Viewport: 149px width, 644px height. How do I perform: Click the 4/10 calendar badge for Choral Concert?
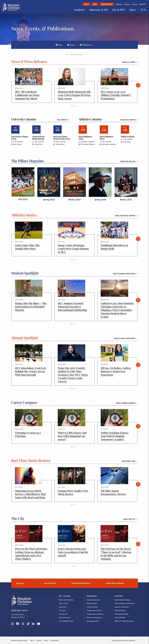click(x=15, y=129)
